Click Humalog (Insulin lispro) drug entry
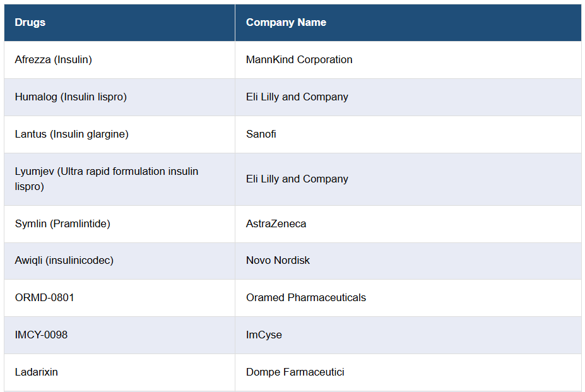Screen dimensions: 585x392 point(71,97)
